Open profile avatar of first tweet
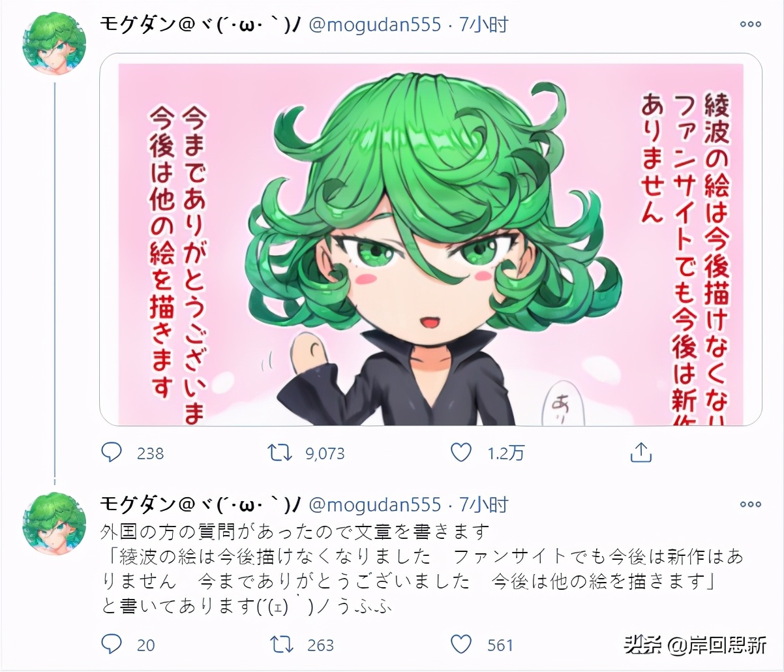 point(55,43)
